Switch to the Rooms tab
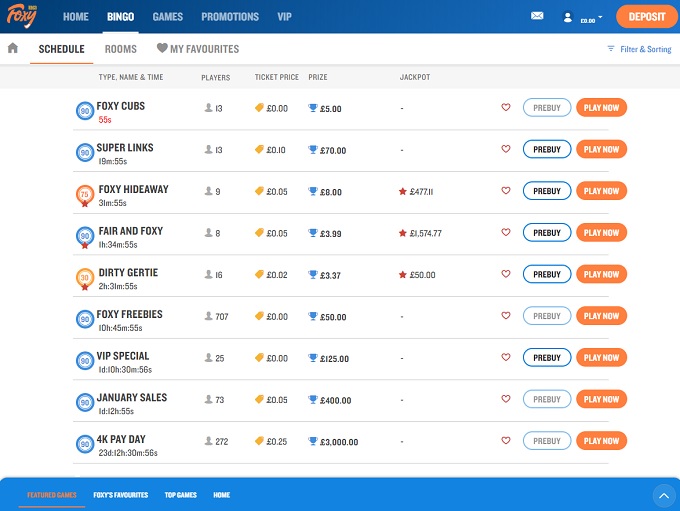Image resolution: width=680 pixels, height=511 pixels. point(121,49)
